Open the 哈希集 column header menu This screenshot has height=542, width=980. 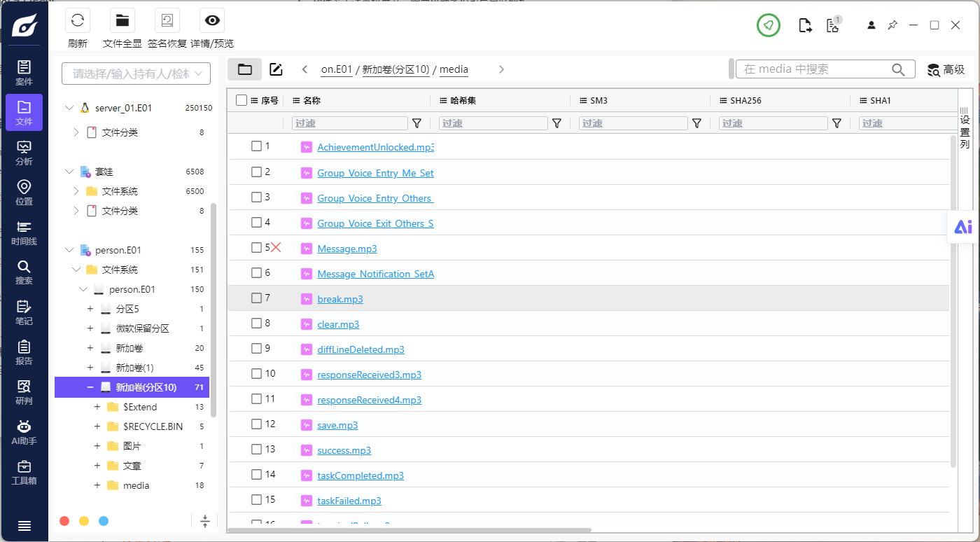coord(443,101)
